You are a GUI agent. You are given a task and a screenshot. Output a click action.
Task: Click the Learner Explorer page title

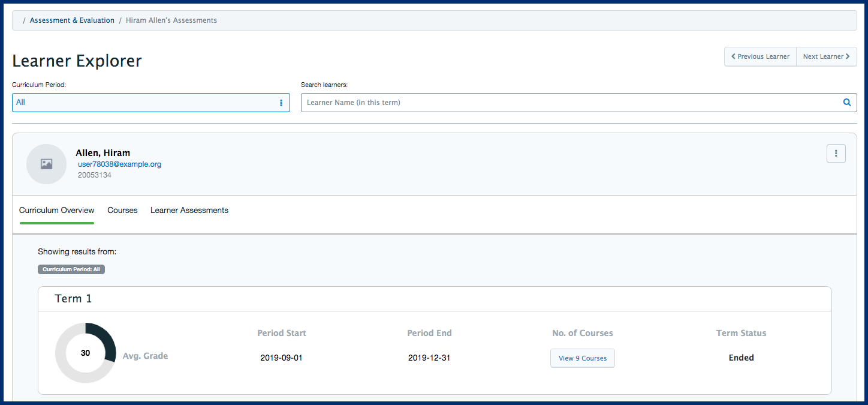point(77,61)
